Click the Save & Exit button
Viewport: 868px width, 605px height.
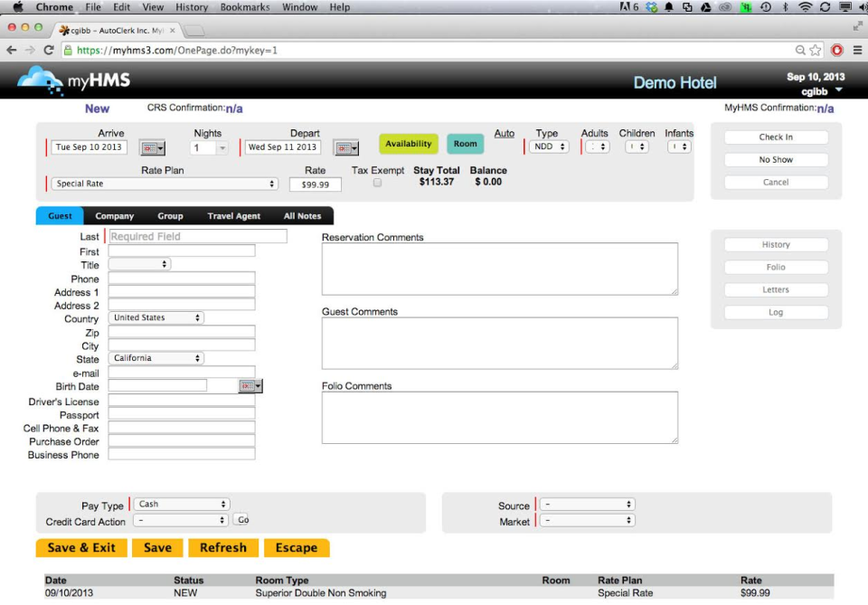(x=80, y=547)
